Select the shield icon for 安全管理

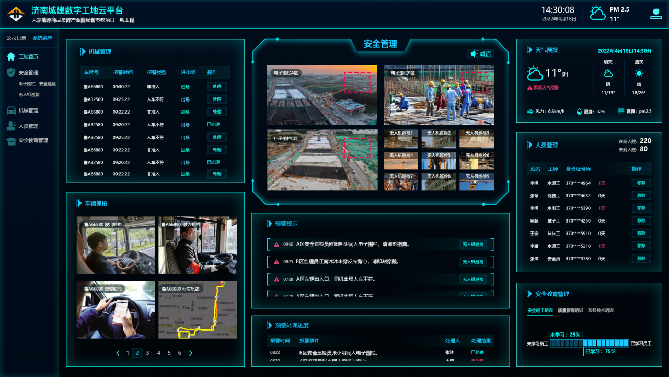[11, 72]
